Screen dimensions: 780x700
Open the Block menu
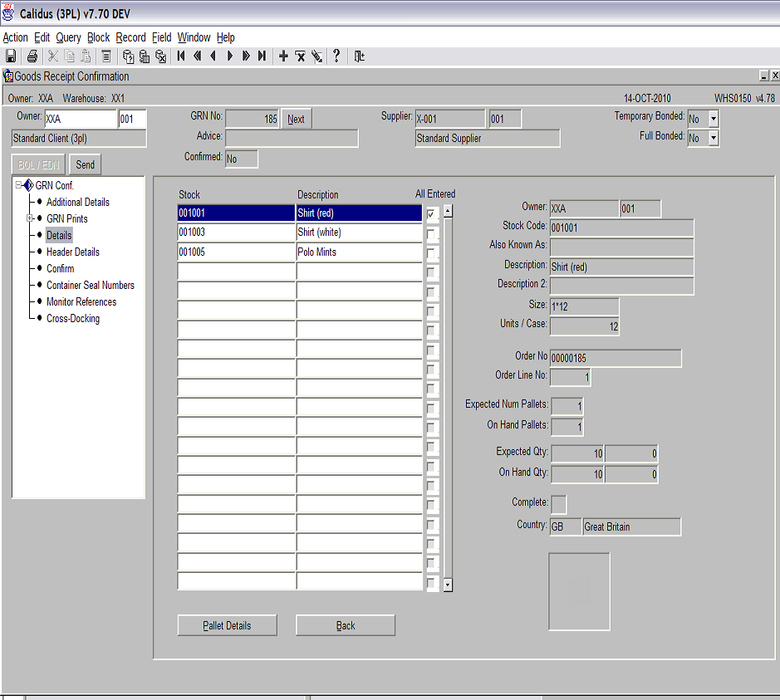pos(99,37)
